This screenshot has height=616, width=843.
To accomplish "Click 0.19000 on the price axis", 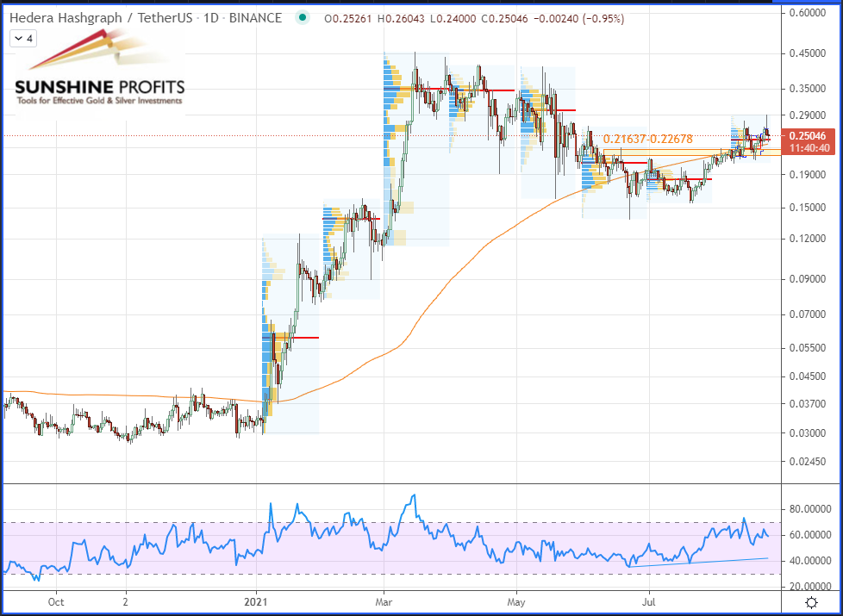I will point(808,174).
